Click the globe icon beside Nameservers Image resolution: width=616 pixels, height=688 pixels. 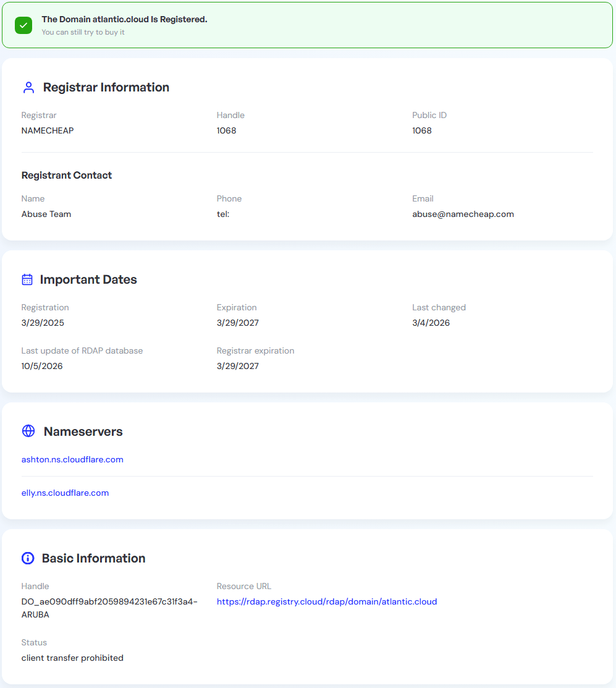tap(28, 431)
